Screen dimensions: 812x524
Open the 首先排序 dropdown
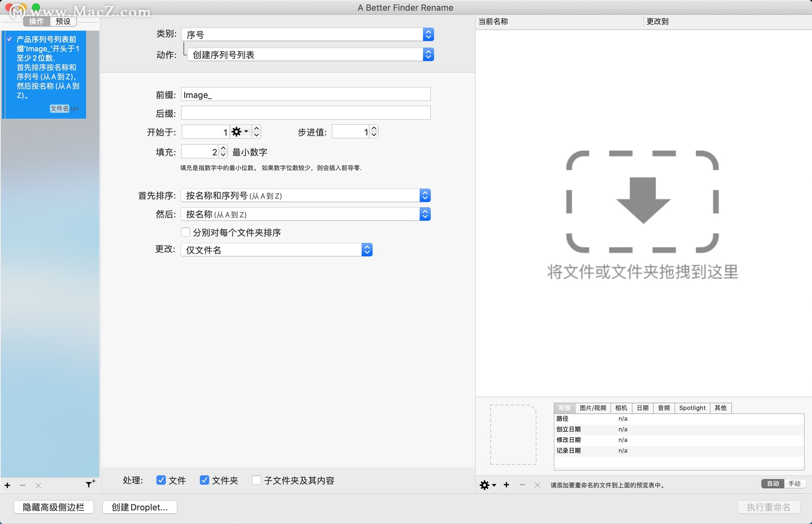tap(305, 195)
